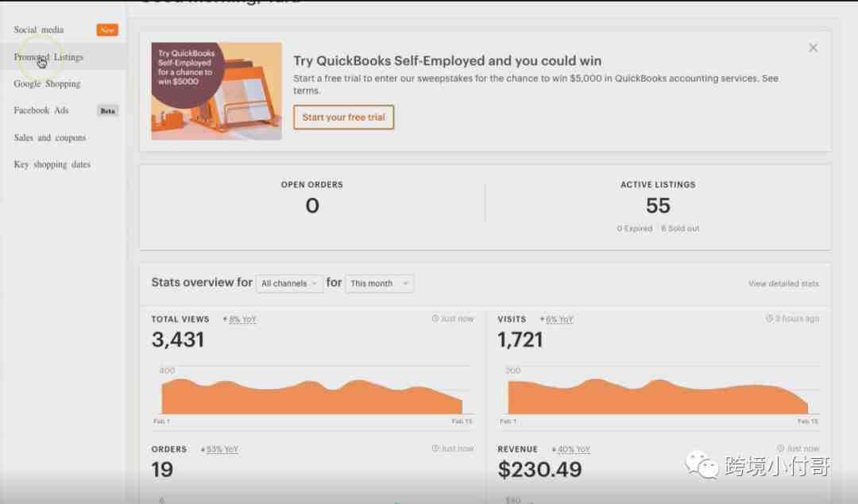Click the Stats overview for heading
Screen dimensions: 858x504
click(x=202, y=283)
